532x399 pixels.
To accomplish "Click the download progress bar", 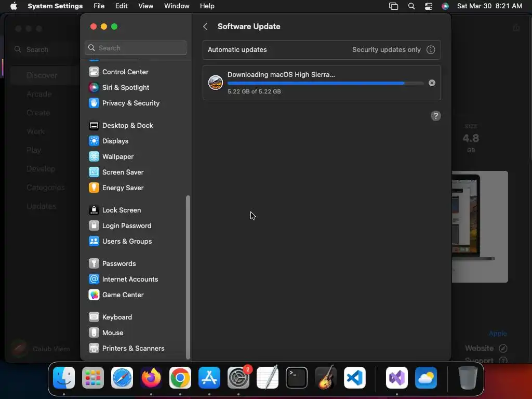I will click(x=326, y=83).
